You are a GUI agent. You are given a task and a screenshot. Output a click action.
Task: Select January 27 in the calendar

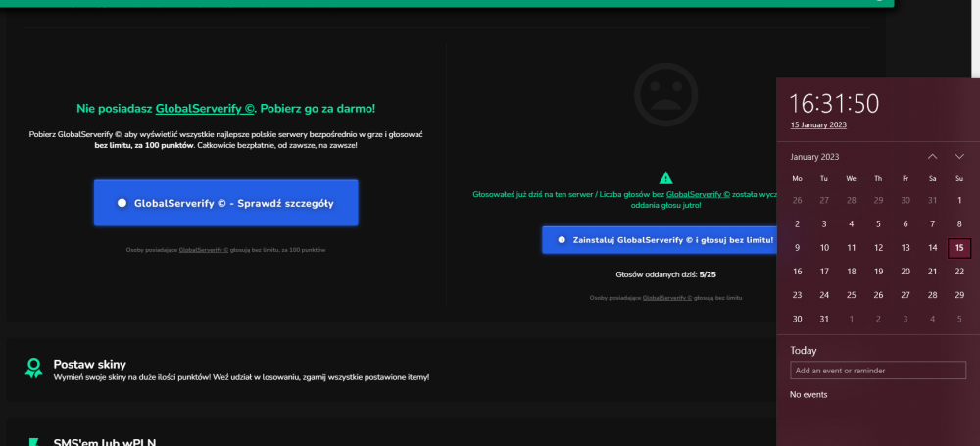[905, 295]
